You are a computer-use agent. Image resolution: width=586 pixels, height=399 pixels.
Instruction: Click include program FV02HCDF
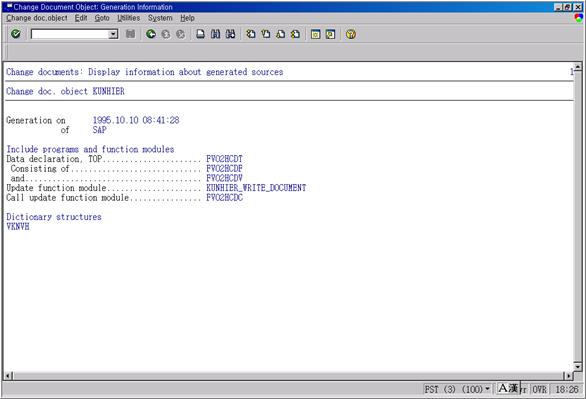(x=224, y=168)
